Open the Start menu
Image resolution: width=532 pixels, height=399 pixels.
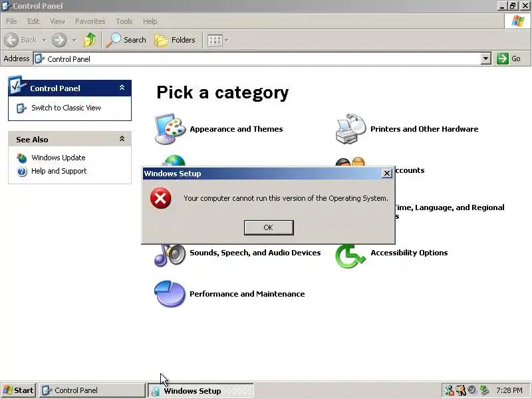[19, 390]
